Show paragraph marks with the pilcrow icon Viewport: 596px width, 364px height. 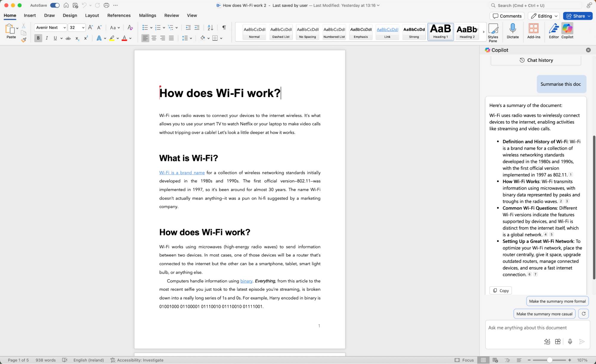[224, 27]
